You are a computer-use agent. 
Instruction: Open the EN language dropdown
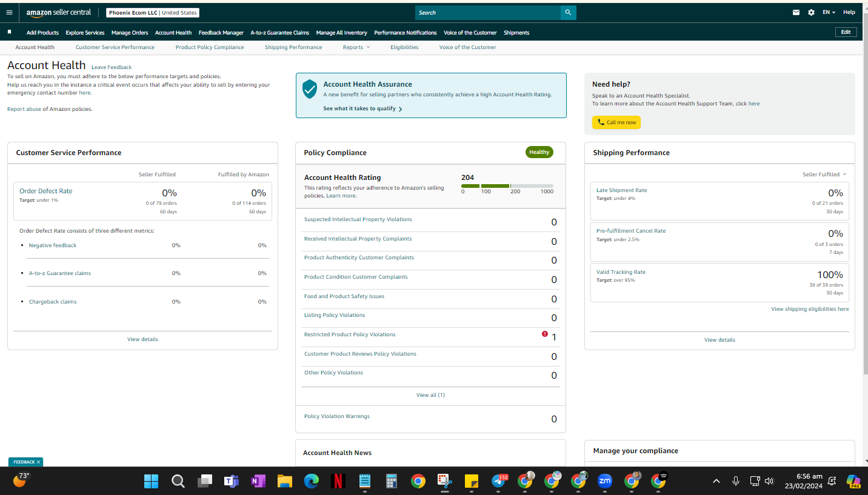click(x=829, y=12)
